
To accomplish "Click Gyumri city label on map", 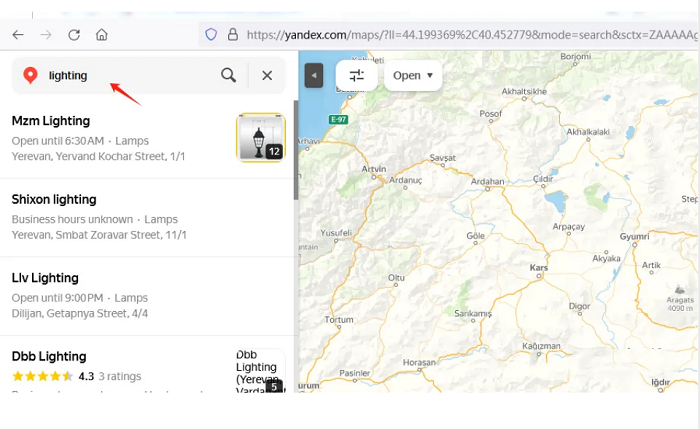I will click(634, 237).
